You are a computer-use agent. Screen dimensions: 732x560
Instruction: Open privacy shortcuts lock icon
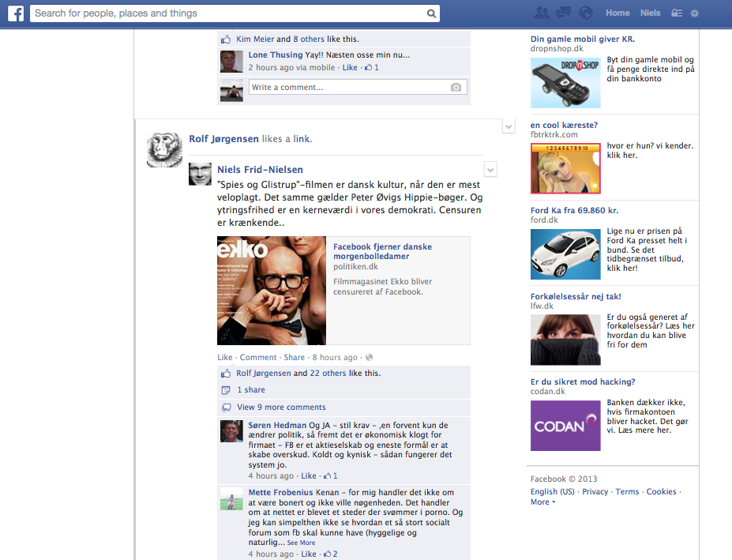pos(676,13)
